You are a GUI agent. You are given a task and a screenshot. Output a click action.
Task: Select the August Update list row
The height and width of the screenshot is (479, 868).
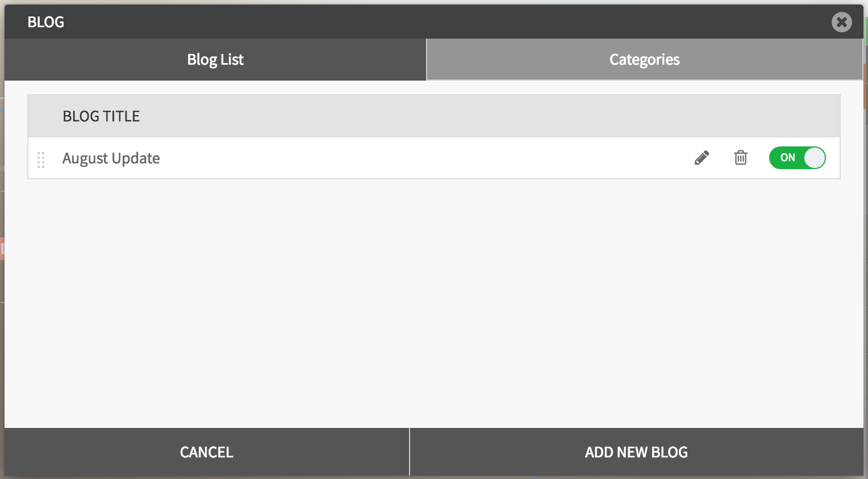pos(434,158)
